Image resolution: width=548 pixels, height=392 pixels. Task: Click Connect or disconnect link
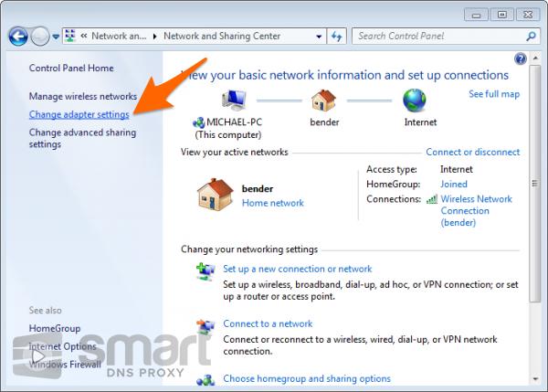pos(473,152)
